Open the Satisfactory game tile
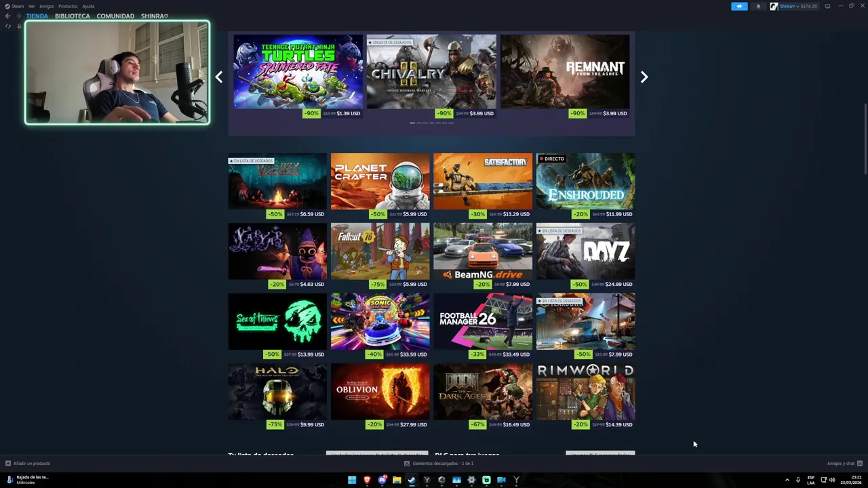868x488 pixels. pos(483,181)
